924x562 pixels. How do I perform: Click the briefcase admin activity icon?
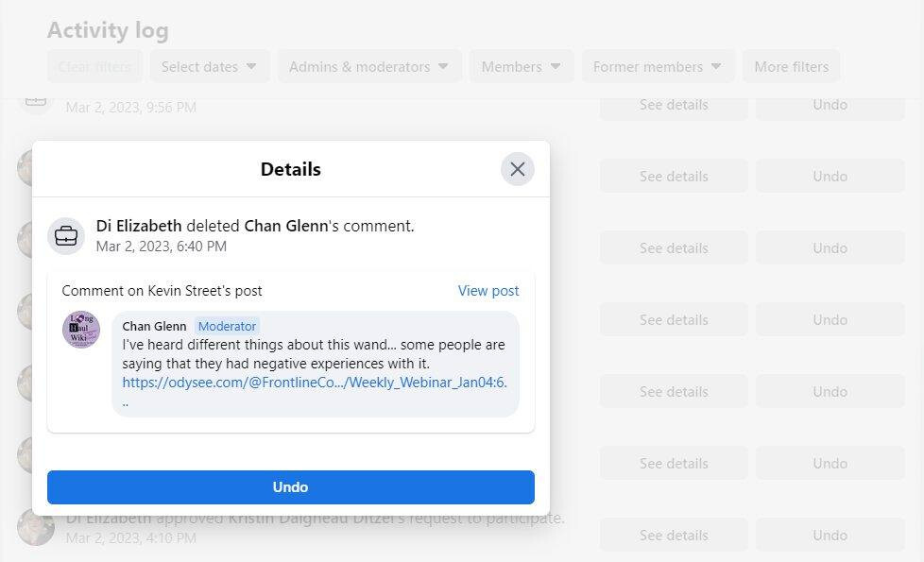pyautogui.click(x=66, y=235)
